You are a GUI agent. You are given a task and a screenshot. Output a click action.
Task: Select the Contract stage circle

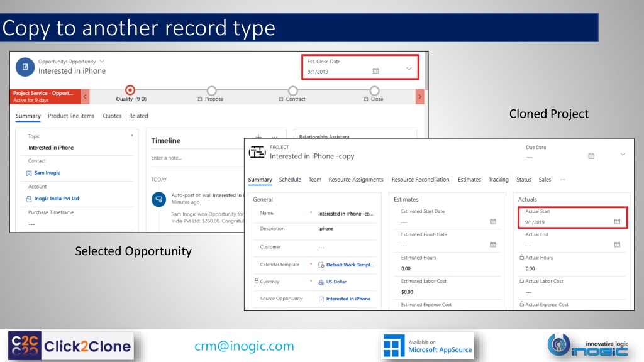(x=293, y=90)
